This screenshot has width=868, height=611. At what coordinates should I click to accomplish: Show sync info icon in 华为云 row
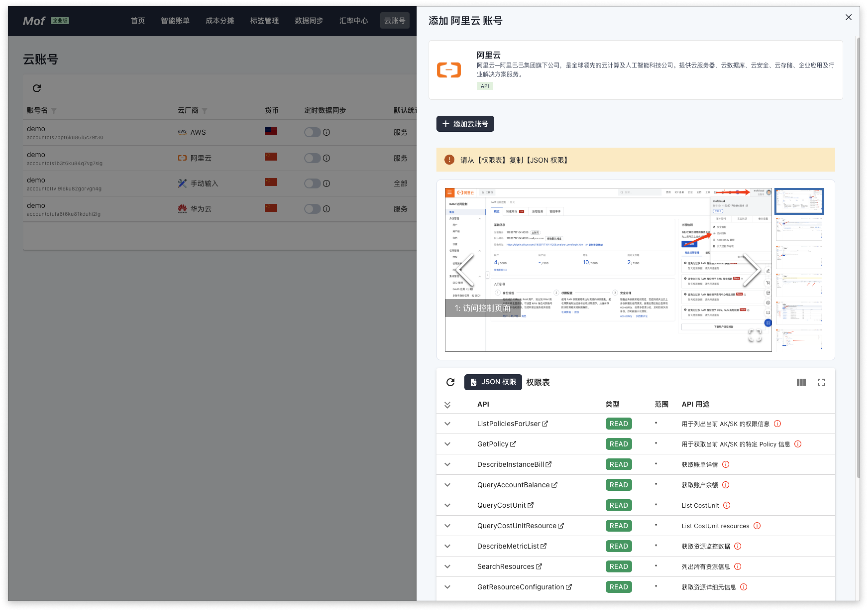pyautogui.click(x=327, y=209)
